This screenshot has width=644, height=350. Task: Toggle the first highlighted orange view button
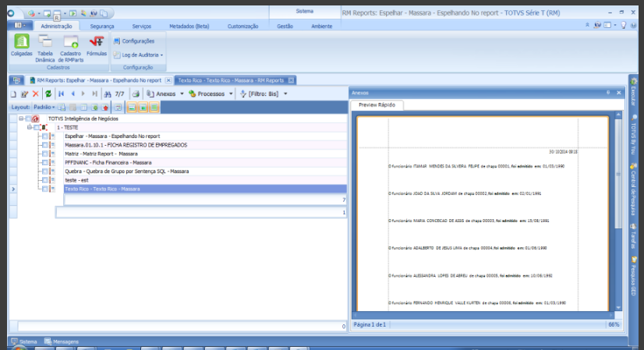coord(132,108)
